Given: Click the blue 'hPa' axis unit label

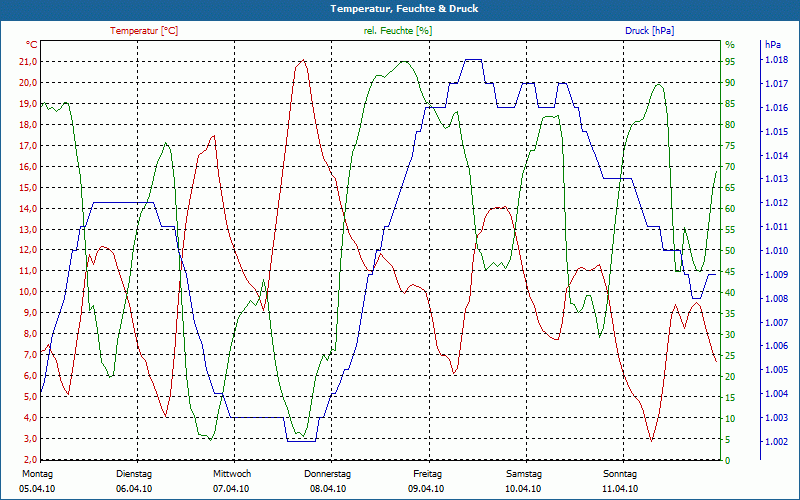Looking at the screenshot, I should click(772, 45).
